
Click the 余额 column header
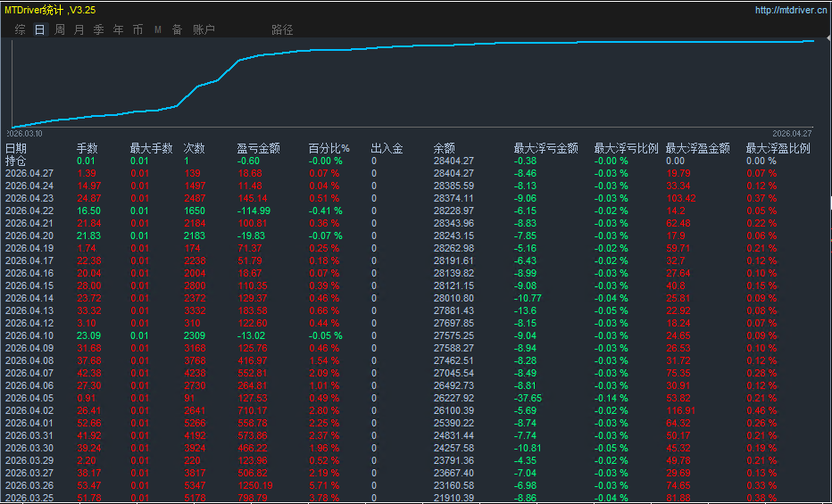pos(445,148)
